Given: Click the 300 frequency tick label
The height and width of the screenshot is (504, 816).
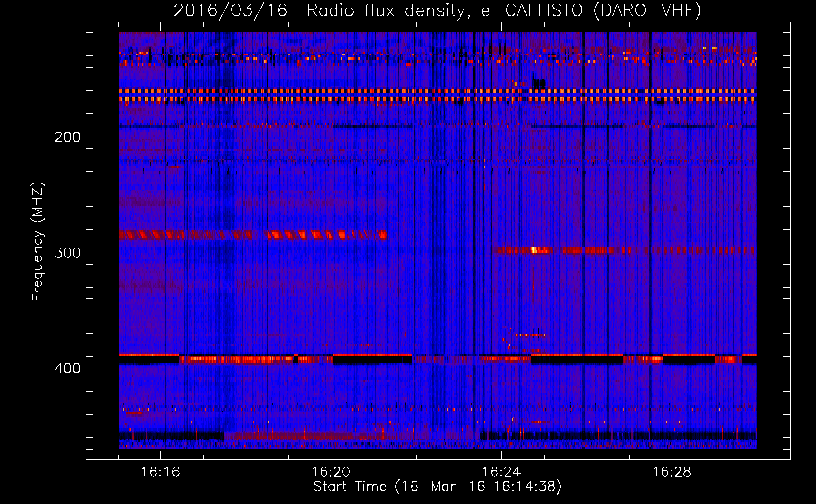Looking at the screenshot, I should tap(68, 253).
